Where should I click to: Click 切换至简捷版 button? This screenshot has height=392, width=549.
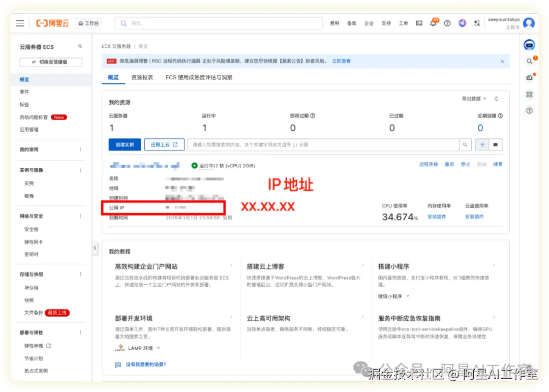(51, 62)
